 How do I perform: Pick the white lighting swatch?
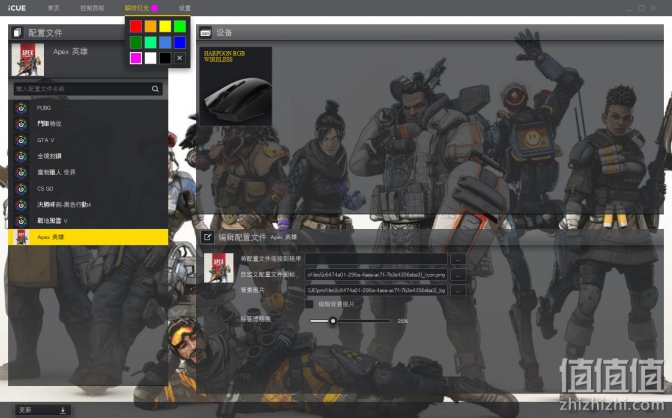[x=150, y=58]
